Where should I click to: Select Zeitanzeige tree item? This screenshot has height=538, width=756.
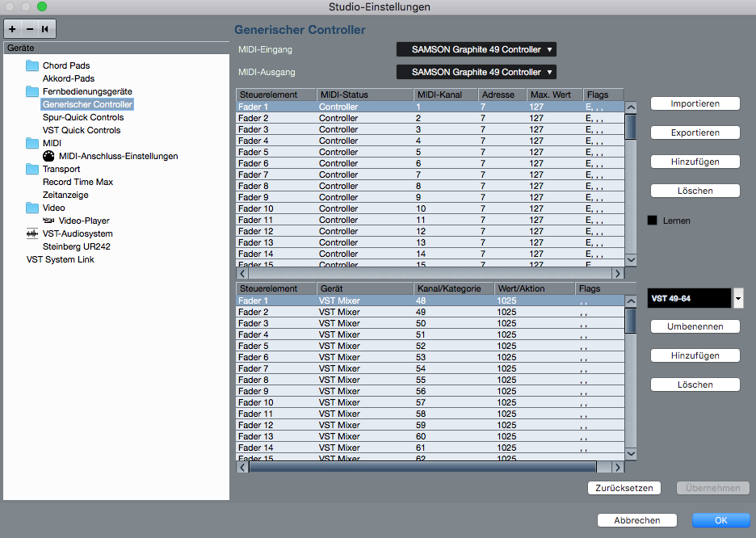pos(65,195)
